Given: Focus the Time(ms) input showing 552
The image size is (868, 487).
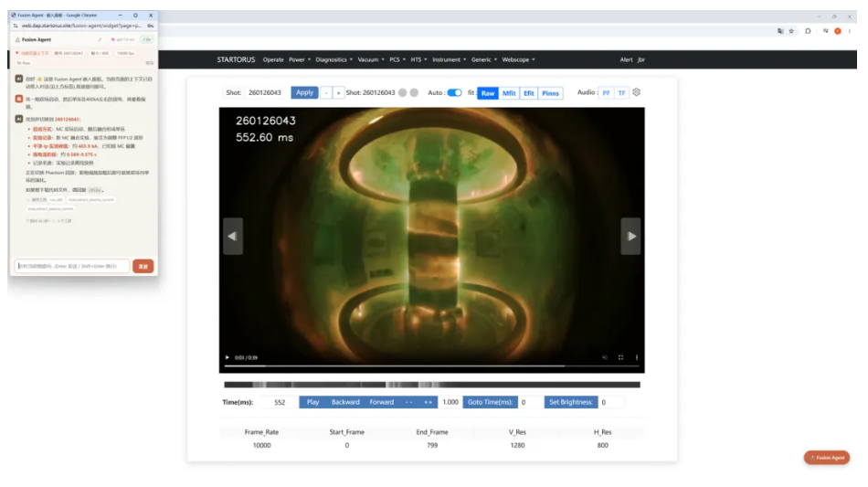Looking at the screenshot, I should (x=280, y=402).
